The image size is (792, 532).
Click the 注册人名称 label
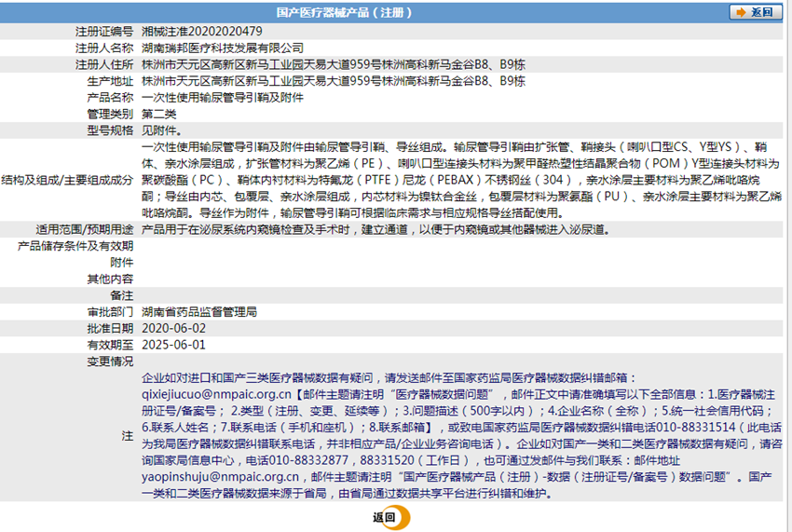[104, 48]
